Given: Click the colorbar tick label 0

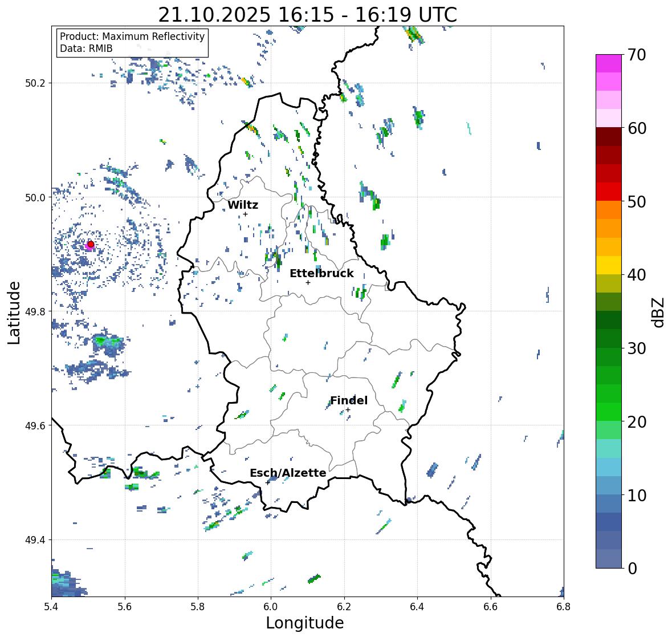Looking at the screenshot, I should pyautogui.click(x=632, y=569).
